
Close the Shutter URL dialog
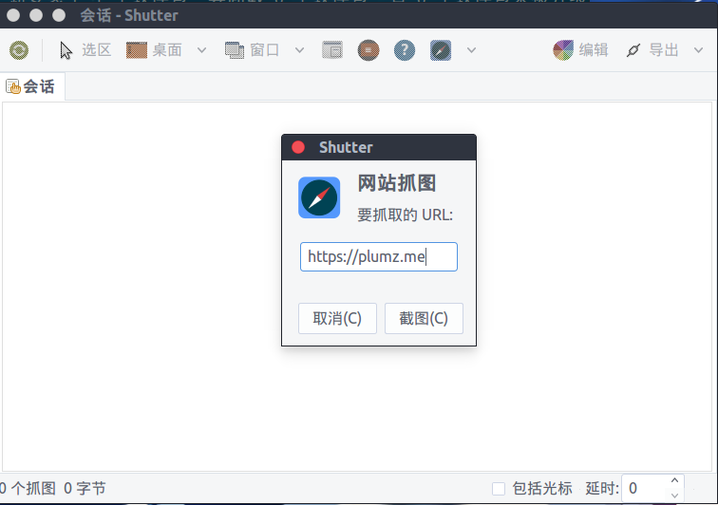coord(298,147)
